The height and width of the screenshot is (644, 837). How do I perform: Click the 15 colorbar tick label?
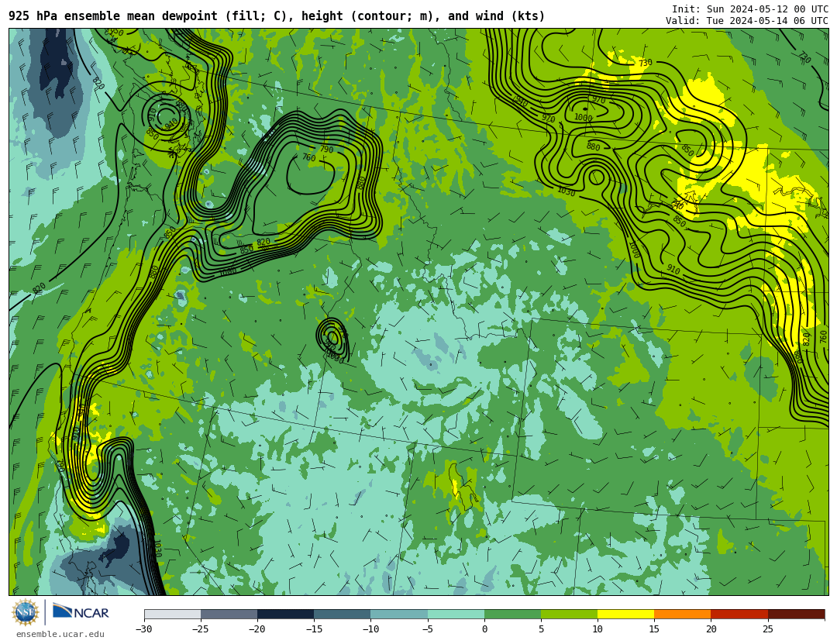click(654, 629)
